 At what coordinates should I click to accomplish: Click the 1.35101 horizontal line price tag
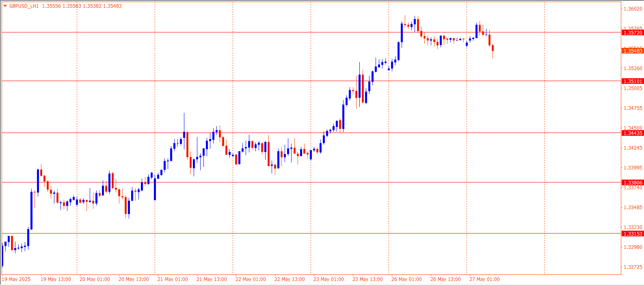[x=633, y=81]
